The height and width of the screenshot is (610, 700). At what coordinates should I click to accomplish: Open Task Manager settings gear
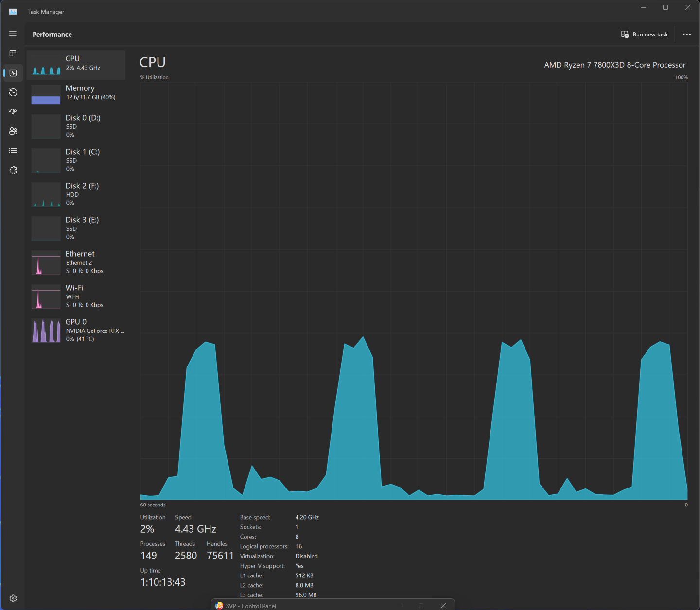(x=13, y=598)
